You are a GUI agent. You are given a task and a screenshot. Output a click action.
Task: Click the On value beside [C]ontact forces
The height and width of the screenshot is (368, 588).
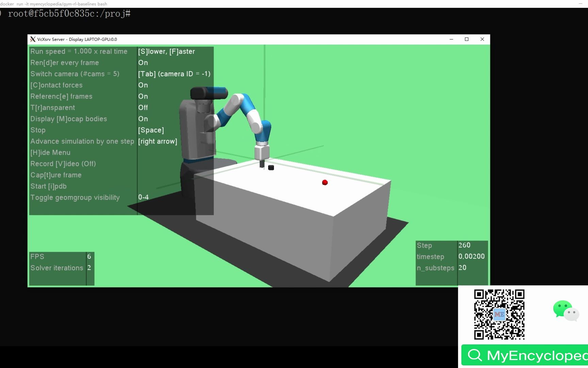point(143,85)
